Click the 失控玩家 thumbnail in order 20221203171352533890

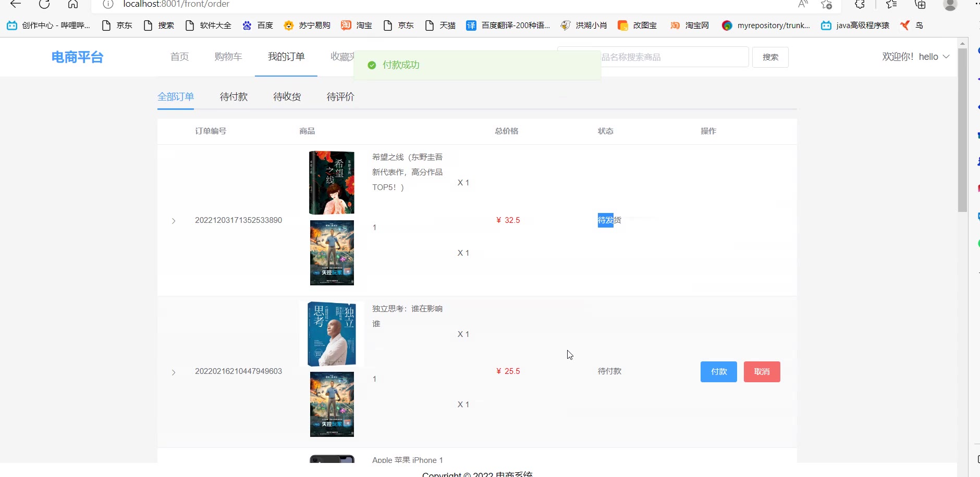point(332,253)
